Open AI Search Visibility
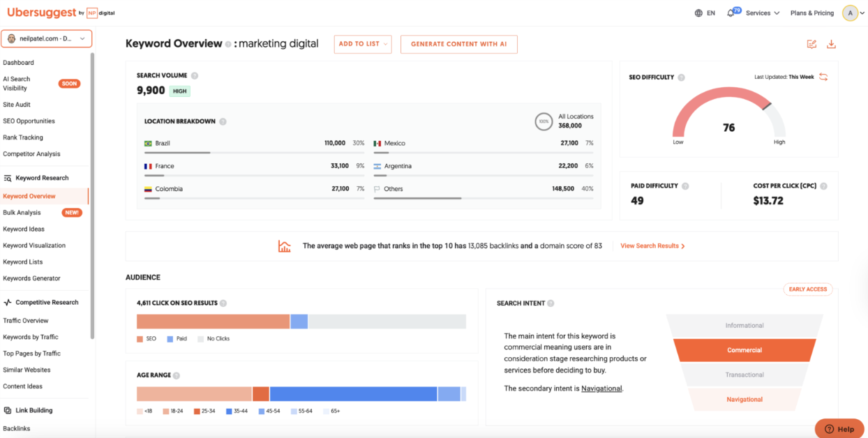868x438 pixels. click(17, 84)
